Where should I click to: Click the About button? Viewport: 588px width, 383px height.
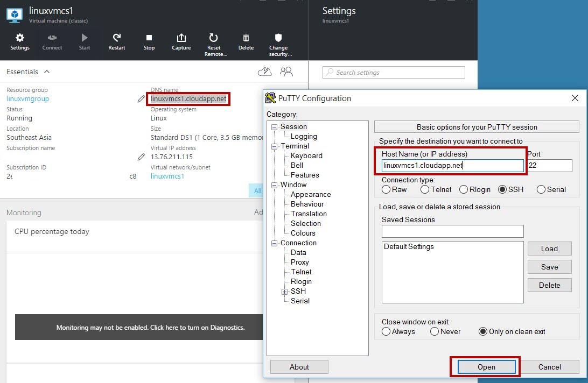click(299, 367)
